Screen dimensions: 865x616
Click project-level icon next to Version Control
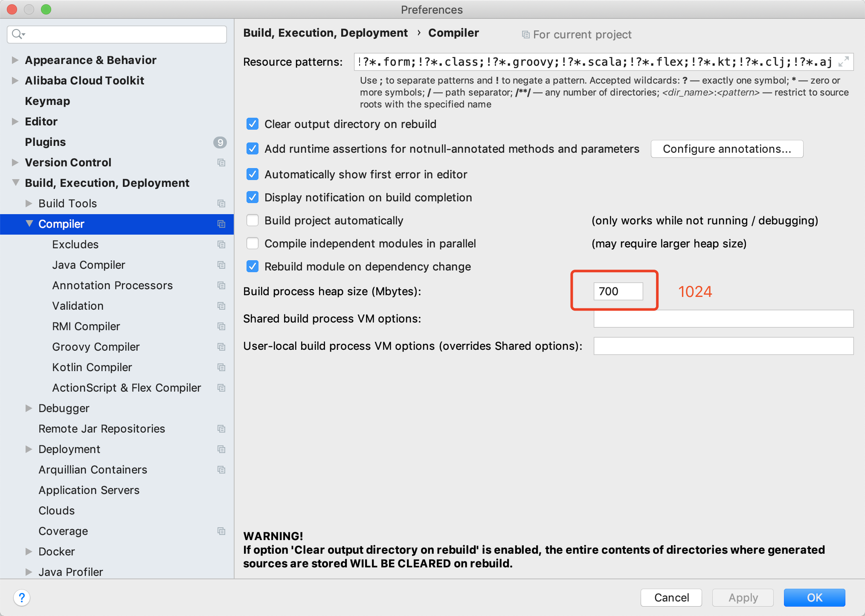[x=221, y=163]
